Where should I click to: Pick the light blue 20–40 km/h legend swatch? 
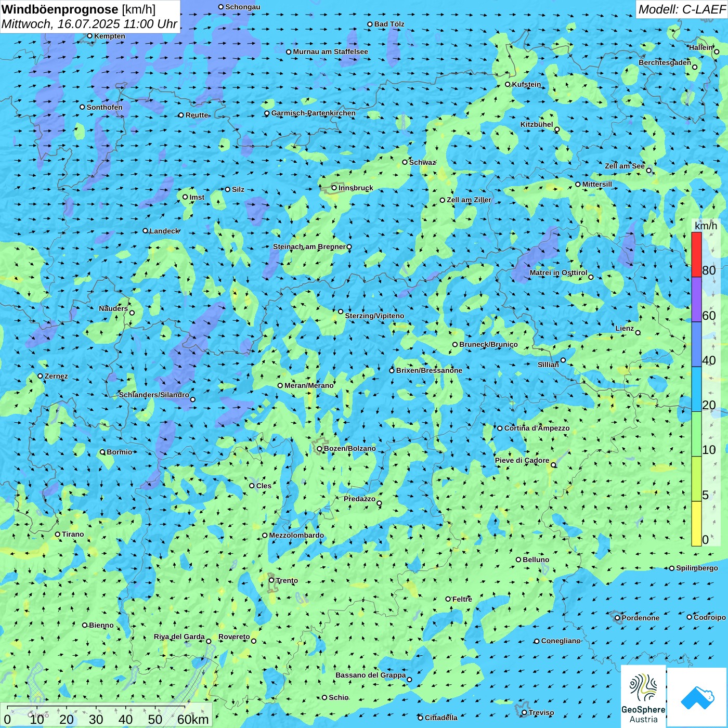(x=696, y=389)
